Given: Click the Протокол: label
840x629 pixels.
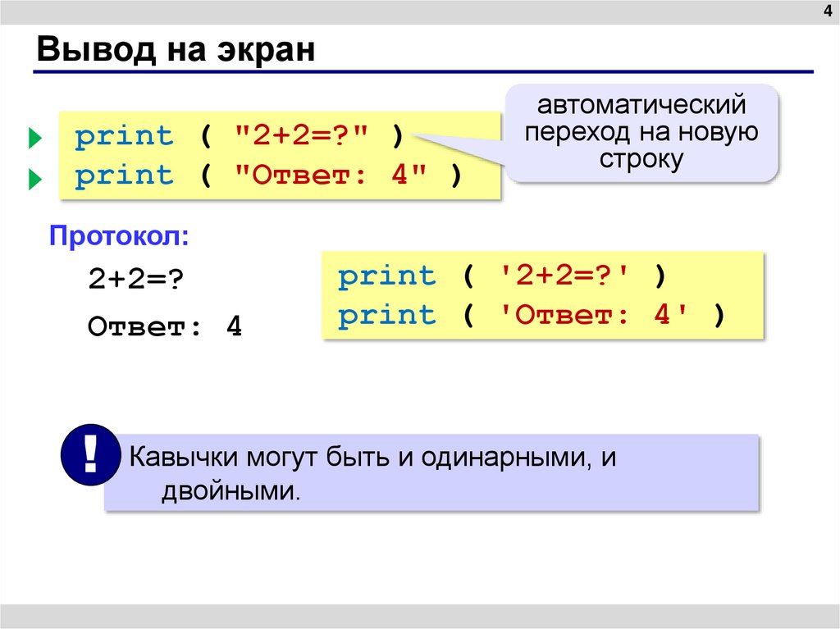Looking at the screenshot, I should (x=120, y=235).
